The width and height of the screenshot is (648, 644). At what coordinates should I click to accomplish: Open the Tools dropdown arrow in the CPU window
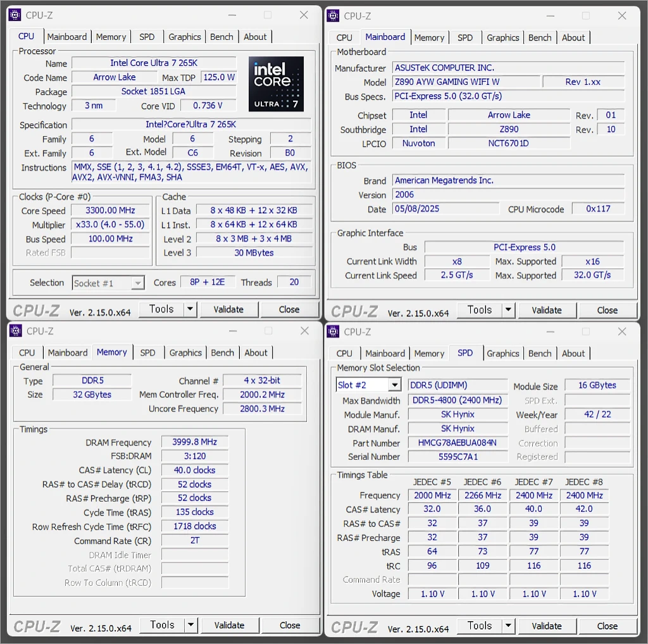pos(190,309)
